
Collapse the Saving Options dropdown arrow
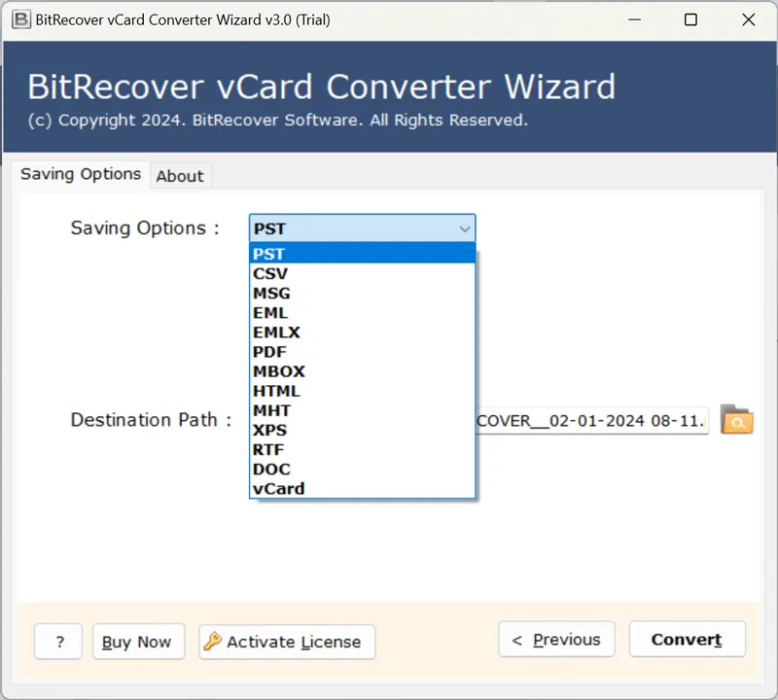(464, 229)
